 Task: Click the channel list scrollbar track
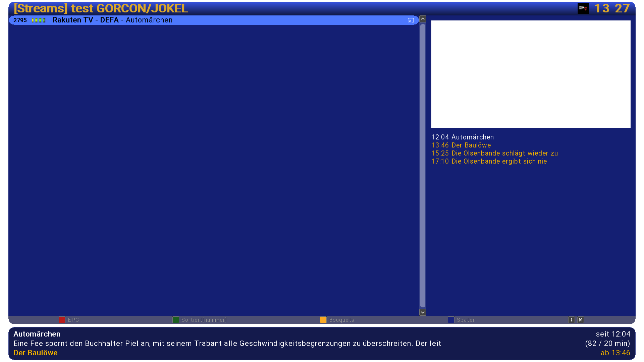pos(423,166)
